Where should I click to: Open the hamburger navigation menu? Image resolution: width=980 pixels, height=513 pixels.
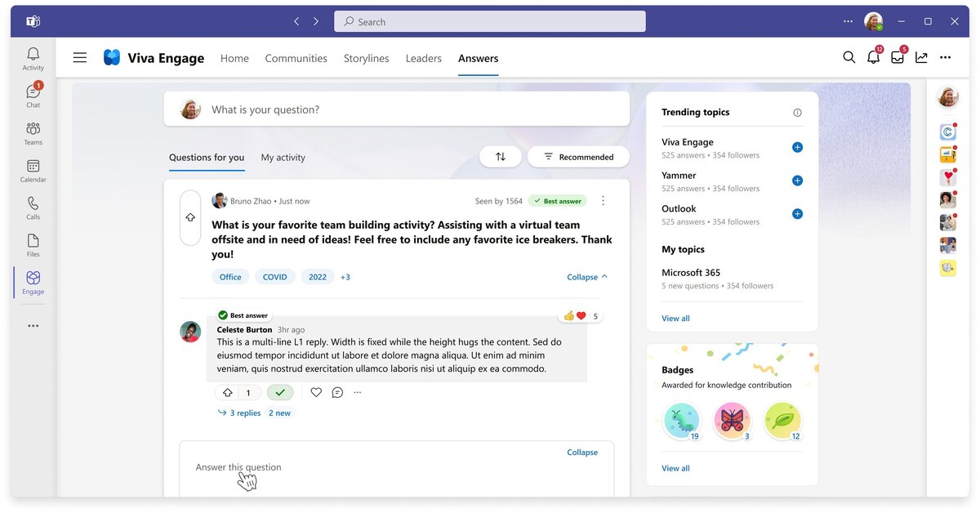(79, 57)
